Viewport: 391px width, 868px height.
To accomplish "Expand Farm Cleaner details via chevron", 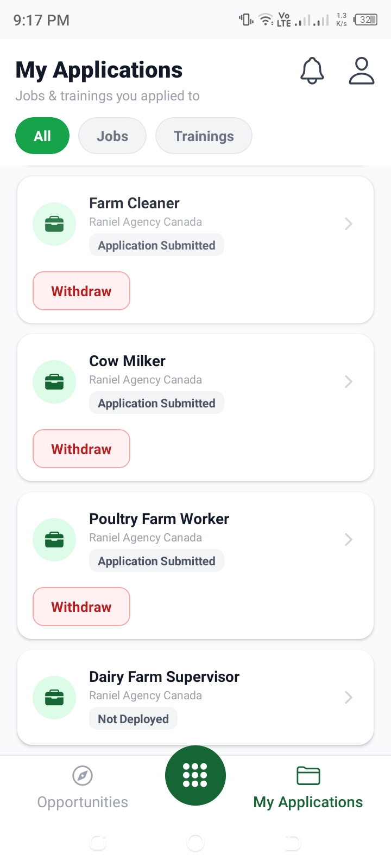I will (x=349, y=224).
